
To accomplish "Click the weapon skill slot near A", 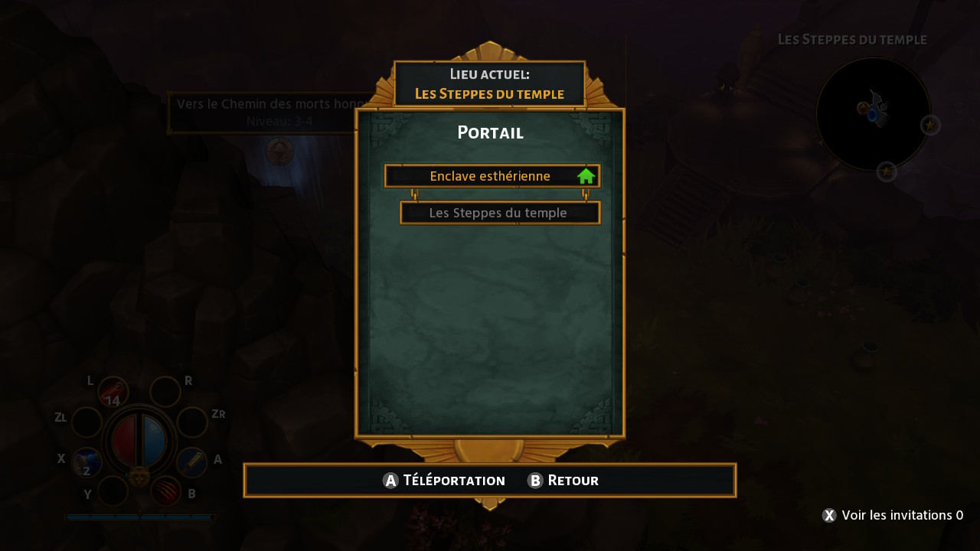I will tap(191, 463).
